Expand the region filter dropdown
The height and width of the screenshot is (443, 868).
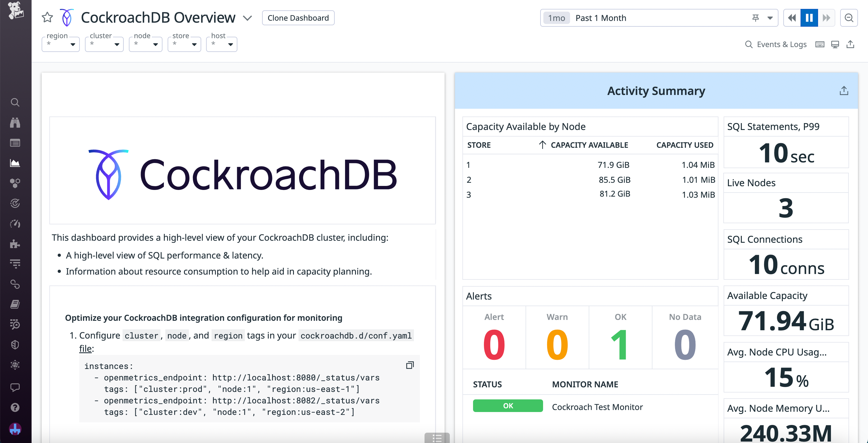coord(60,44)
